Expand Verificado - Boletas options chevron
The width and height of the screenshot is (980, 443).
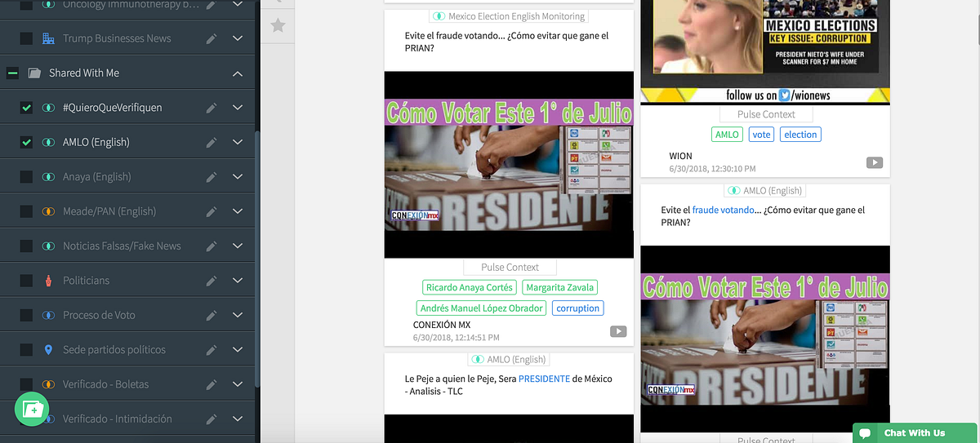(x=238, y=383)
